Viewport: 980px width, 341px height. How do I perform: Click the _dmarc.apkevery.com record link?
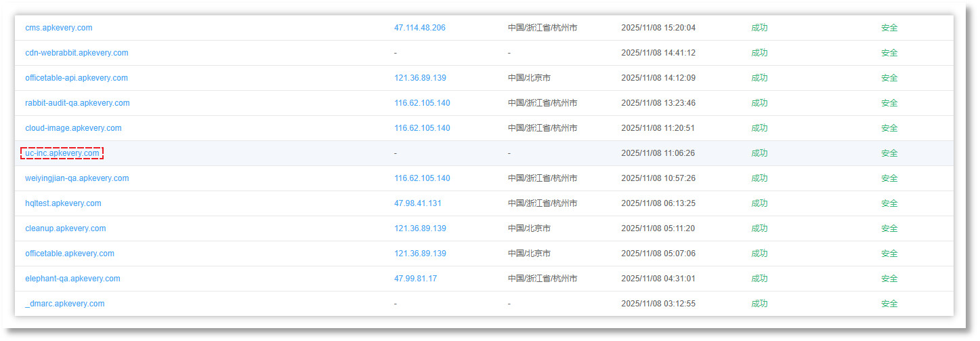(65, 304)
